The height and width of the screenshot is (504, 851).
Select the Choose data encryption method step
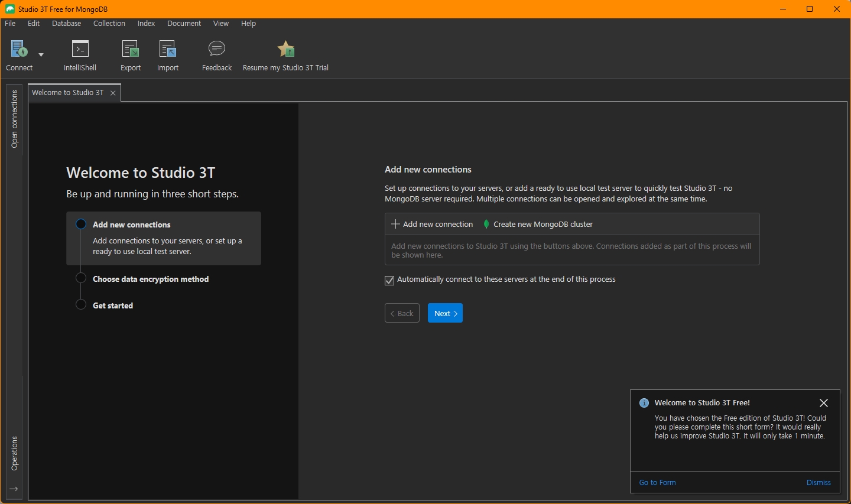[x=151, y=279]
